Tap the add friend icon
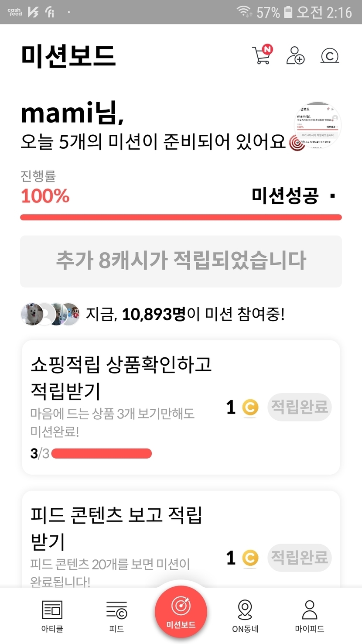The width and height of the screenshot is (362, 644). pyautogui.click(x=295, y=55)
